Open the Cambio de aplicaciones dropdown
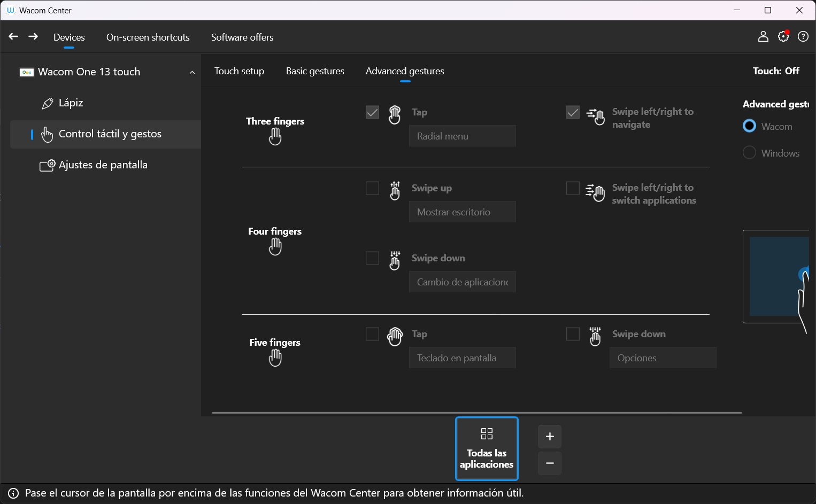 [463, 282]
